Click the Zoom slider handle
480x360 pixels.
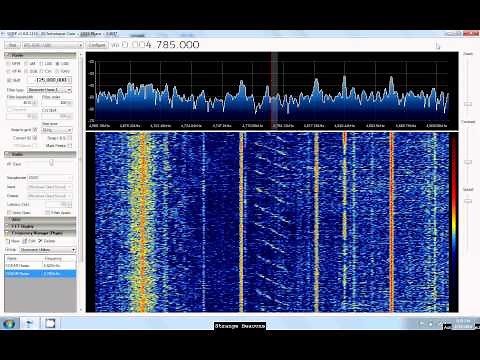468,104
